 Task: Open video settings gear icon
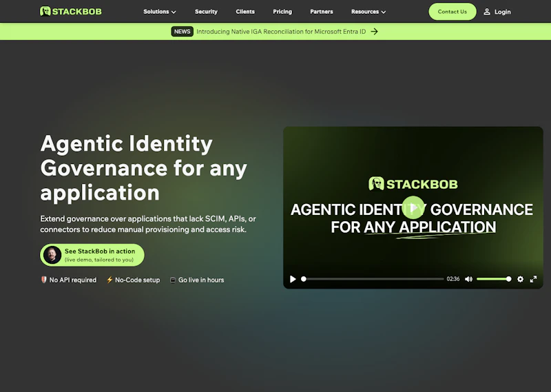pos(521,279)
